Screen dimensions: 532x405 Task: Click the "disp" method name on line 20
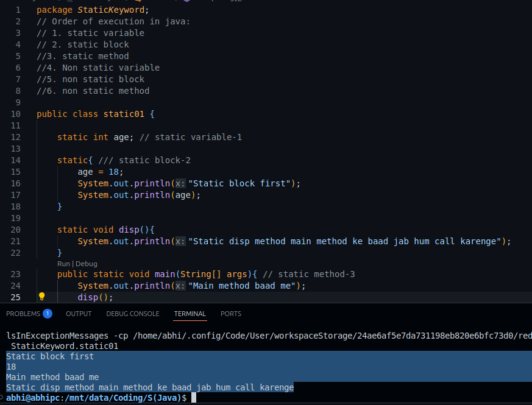pos(129,230)
